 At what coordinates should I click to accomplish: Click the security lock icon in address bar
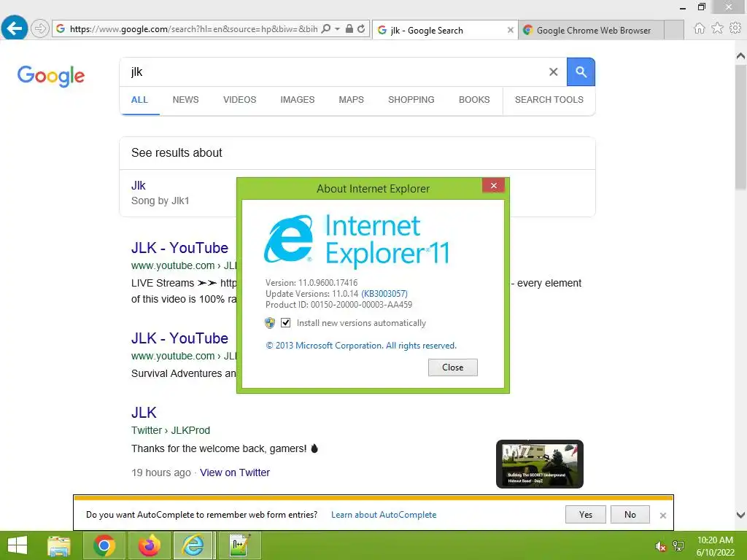(x=349, y=28)
